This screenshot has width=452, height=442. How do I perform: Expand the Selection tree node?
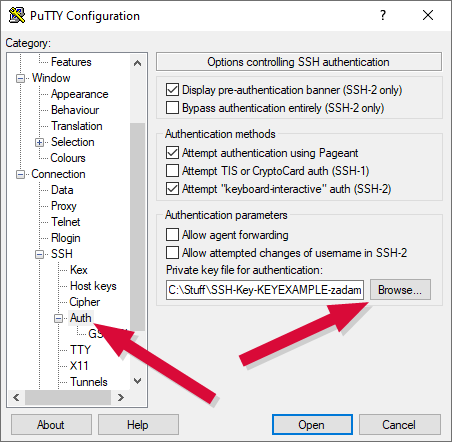[39, 143]
